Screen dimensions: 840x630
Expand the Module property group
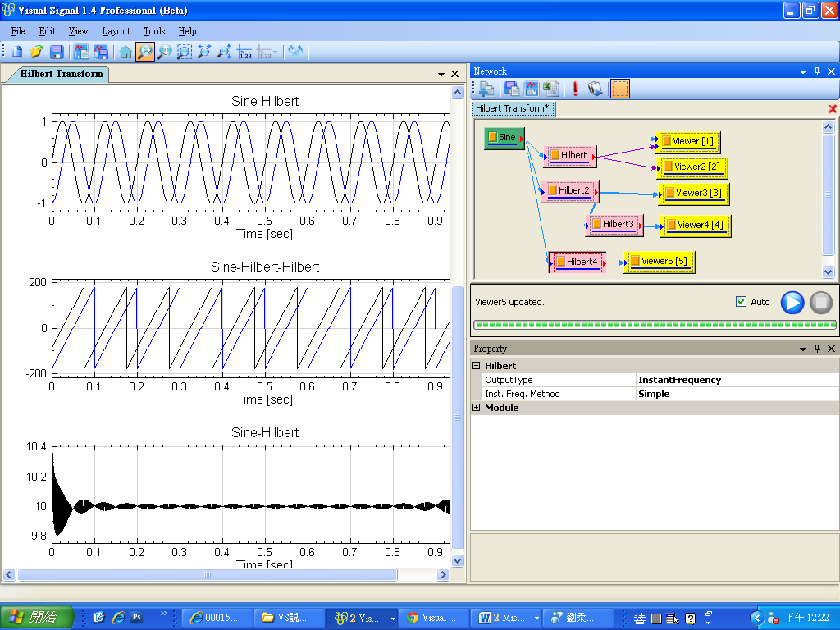pyautogui.click(x=477, y=408)
